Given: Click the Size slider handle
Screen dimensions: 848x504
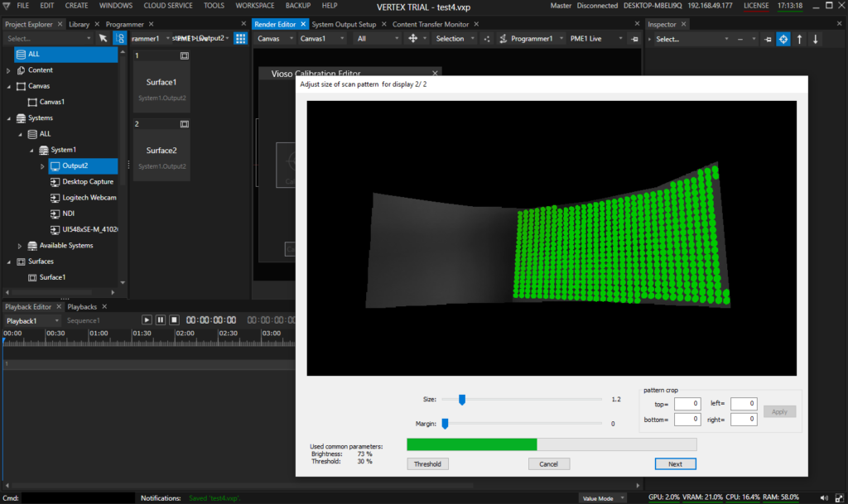Looking at the screenshot, I should [462, 400].
